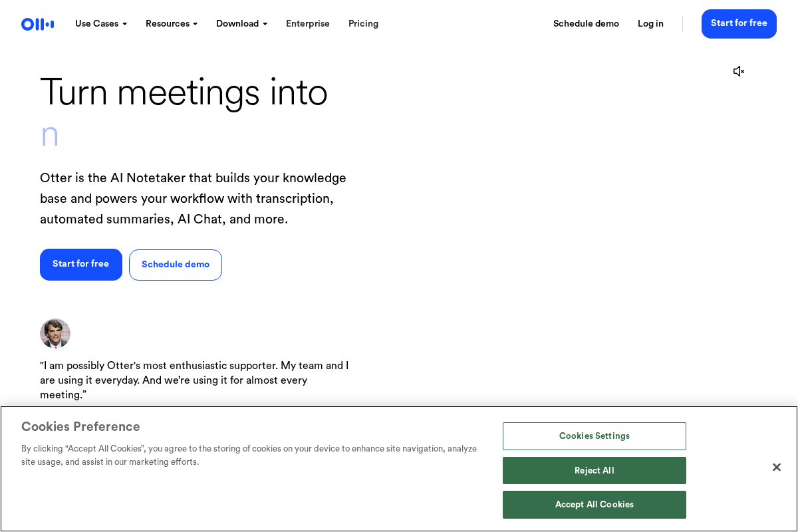Click the outlined Schedule demo button
The width and height of the screenshot is (798, 532).
176,265
